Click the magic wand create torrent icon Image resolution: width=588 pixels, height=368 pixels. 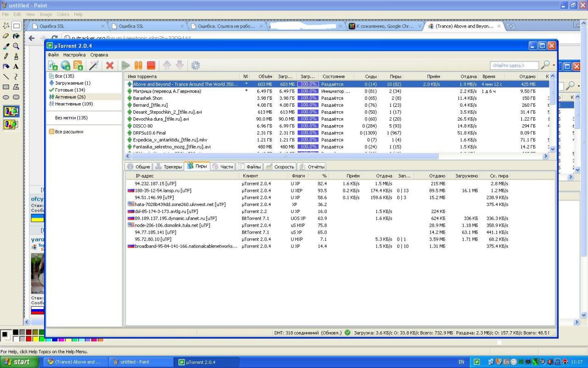coord(94,65)
